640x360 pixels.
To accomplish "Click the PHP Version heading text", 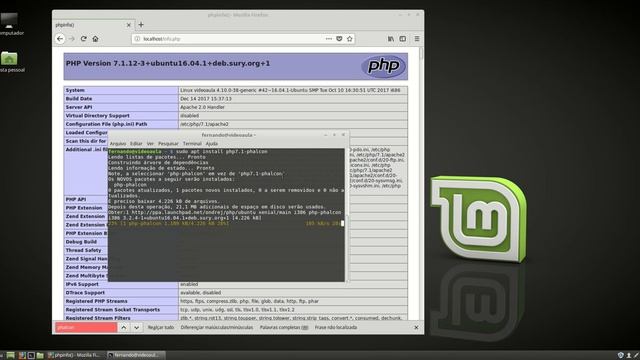I will (168, 63).
